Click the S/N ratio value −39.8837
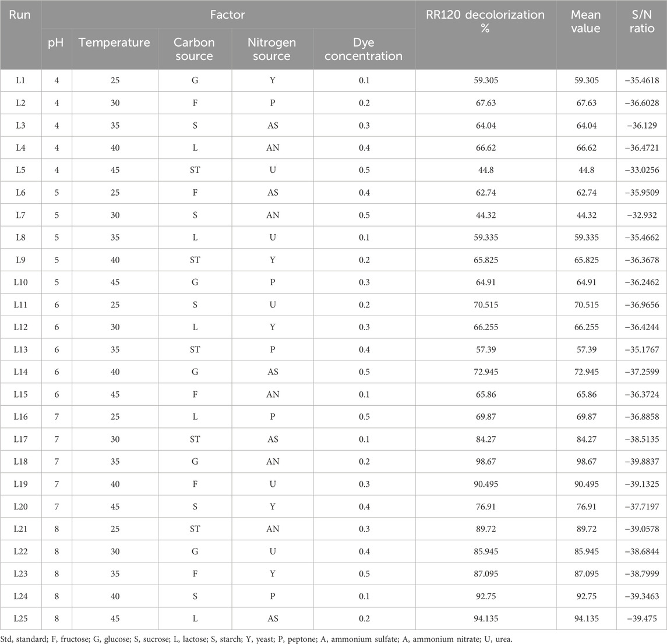 [x=640, y=462]
